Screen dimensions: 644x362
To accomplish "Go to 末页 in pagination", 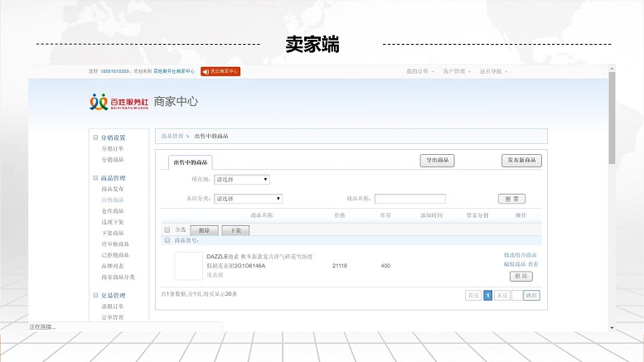I will pos(502,295).
